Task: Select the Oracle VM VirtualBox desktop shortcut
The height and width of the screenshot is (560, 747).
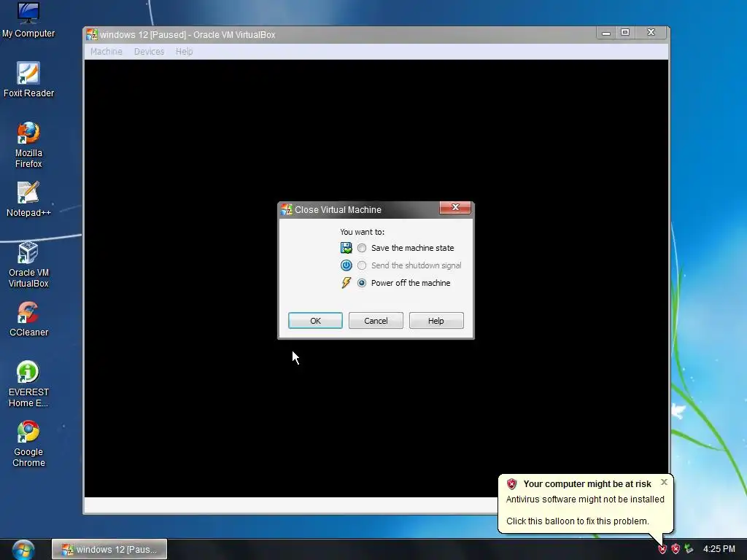Action: (28, 265)
